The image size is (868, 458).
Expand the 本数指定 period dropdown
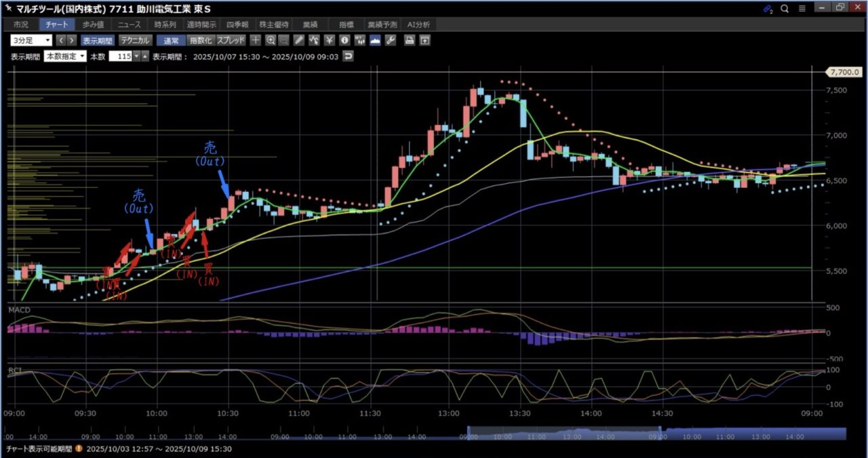65,56
